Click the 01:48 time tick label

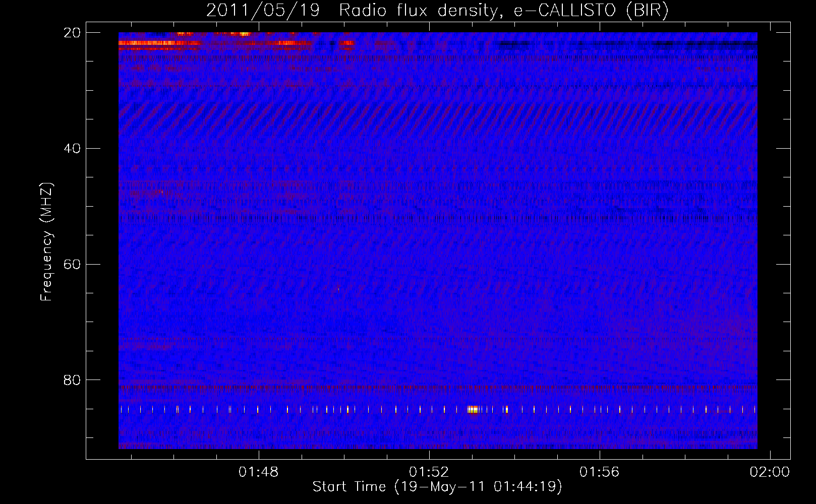(x=259, y=472)
